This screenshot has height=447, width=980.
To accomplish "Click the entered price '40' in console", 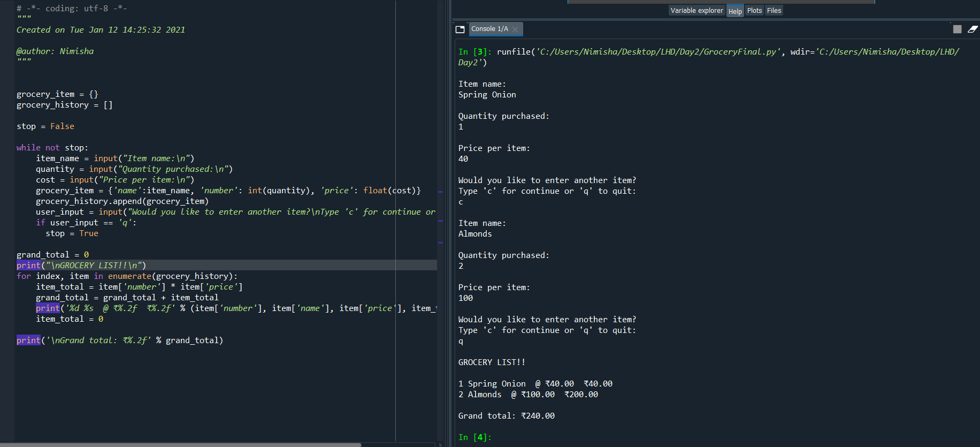I will 463,159.
